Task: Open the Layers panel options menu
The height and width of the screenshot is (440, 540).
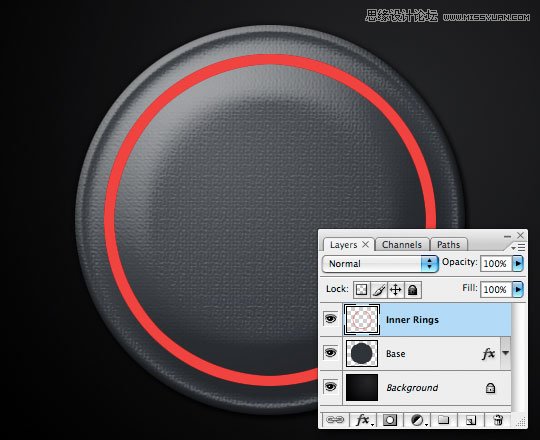Action: [x=518, y=247]
